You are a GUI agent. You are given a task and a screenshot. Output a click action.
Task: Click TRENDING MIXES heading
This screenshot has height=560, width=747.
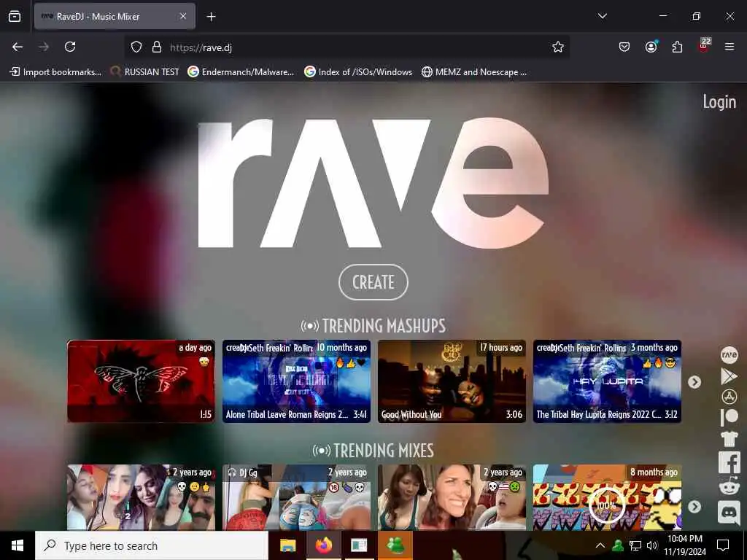(x=373, y=451)
